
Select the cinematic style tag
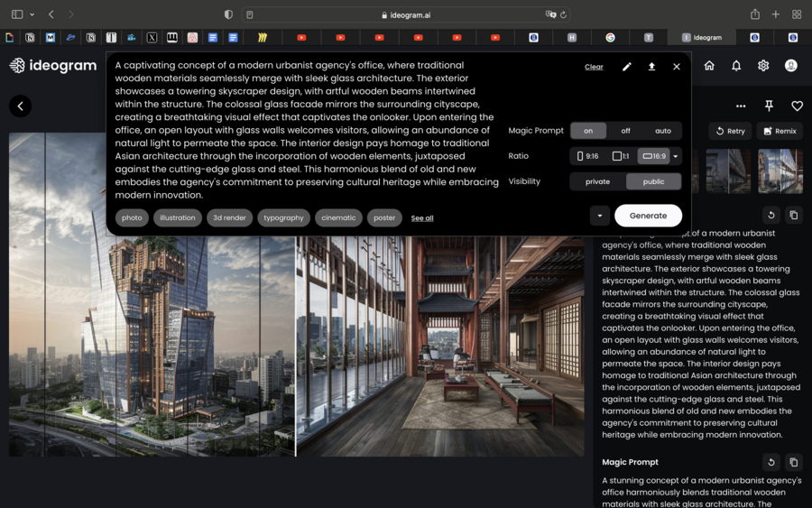(338, 217)
